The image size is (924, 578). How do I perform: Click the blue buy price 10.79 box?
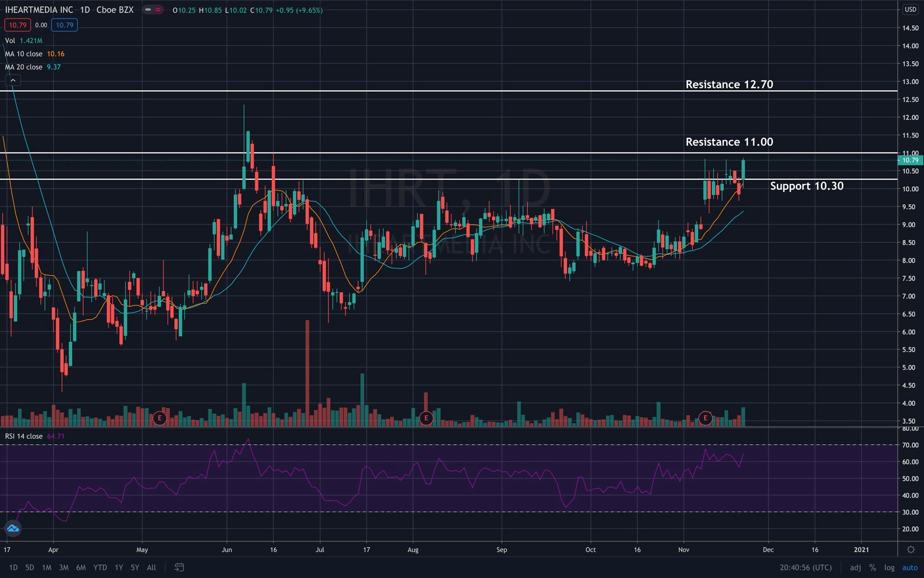pos(64,25)
